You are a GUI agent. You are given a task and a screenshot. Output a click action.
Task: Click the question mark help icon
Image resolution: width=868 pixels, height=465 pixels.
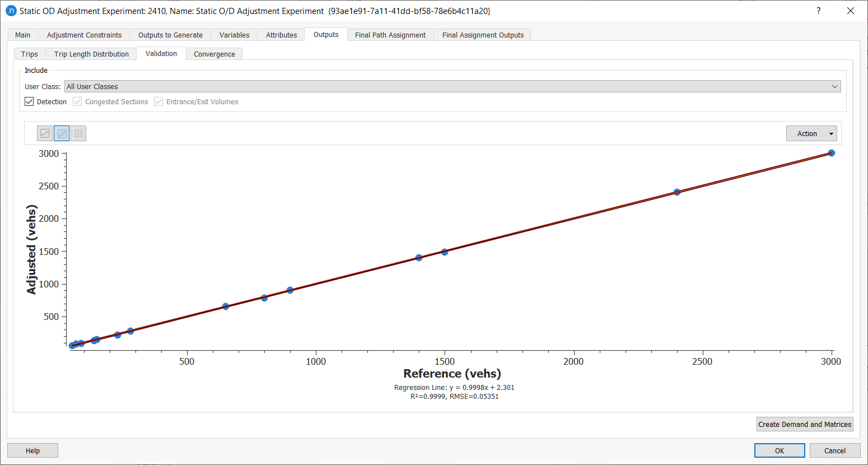[819, 11]
